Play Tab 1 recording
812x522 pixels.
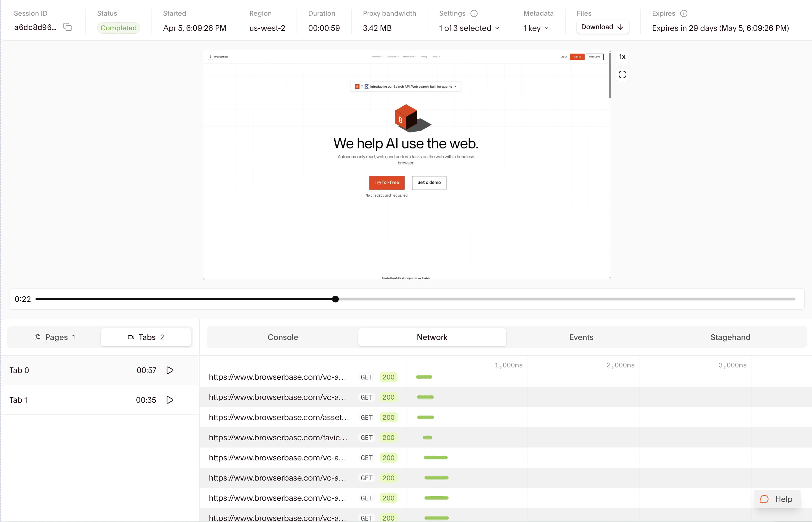click(170, 400)
